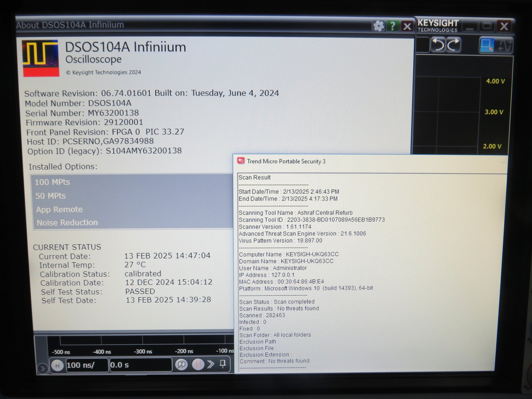Click the 3.00 V vertical scale label

click(x=494, y=112)
